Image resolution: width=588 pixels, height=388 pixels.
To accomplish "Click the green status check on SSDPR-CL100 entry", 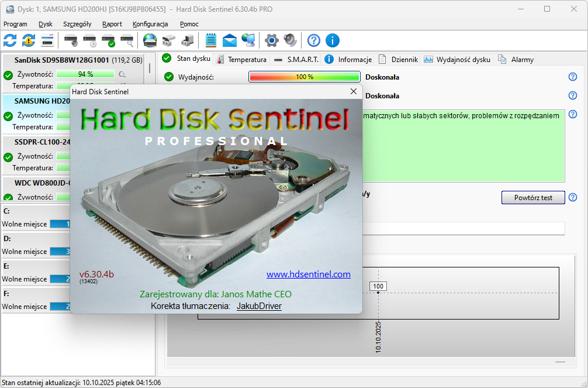I will [8, 157].
